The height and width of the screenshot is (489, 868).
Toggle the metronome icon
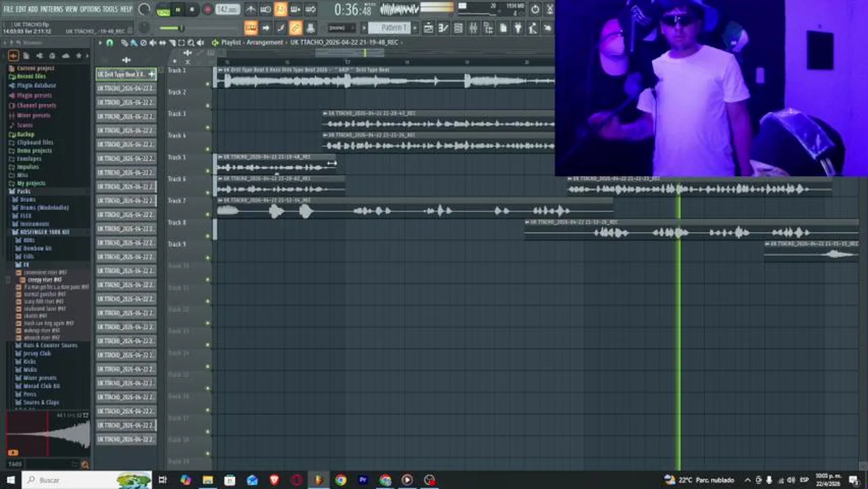click(x=251, y=10)
